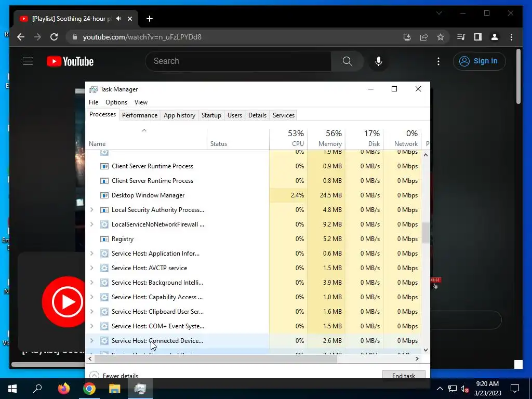Select the Registry process row
Image resolution: width=532 pixels, height=399 pixels.
click(253, 239)
